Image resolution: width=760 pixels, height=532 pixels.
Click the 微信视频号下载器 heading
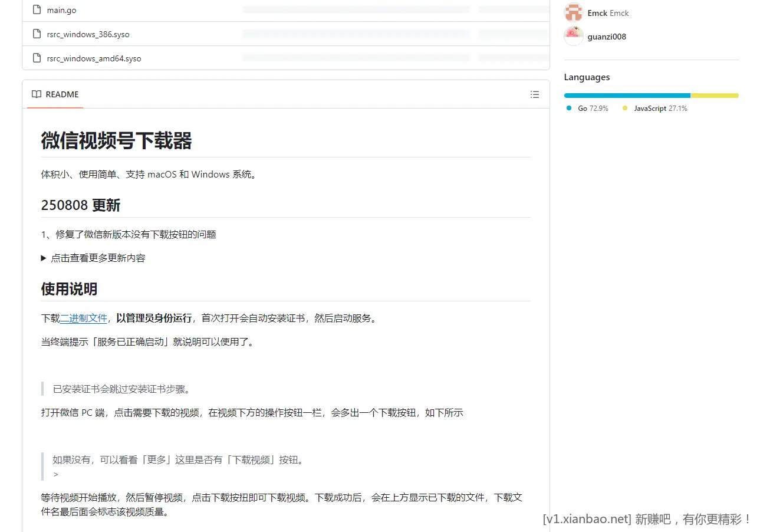coord(117,141)
